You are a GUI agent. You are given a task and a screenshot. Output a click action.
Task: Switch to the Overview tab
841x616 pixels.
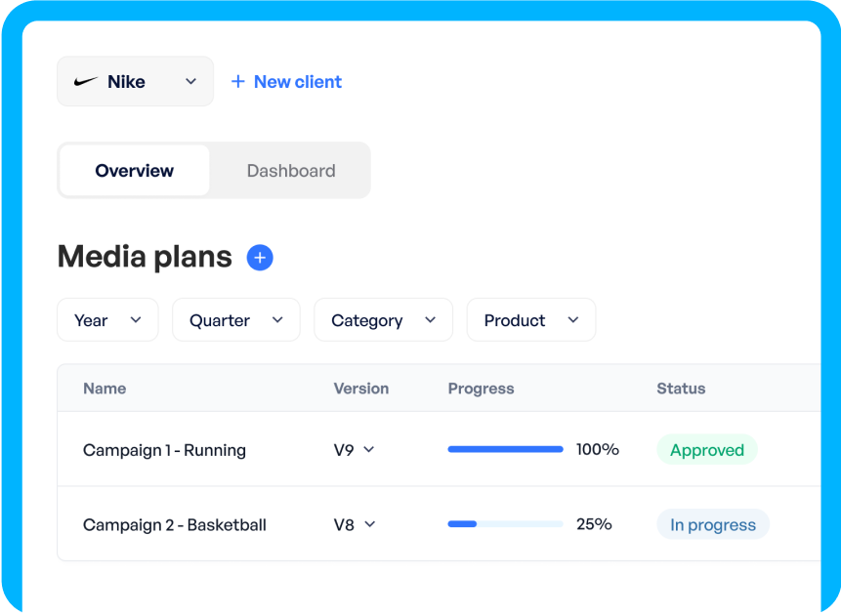click(x=135, y=171)
